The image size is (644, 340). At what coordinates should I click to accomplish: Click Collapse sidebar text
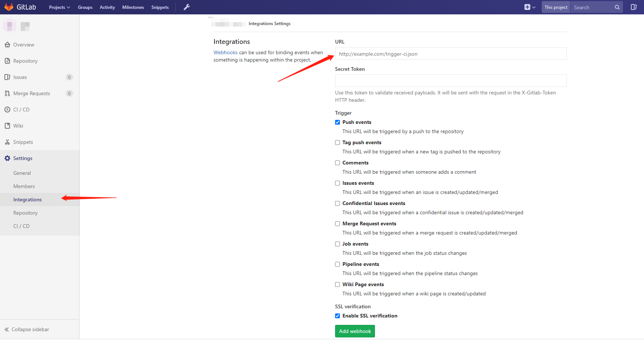tap(30, 329)
